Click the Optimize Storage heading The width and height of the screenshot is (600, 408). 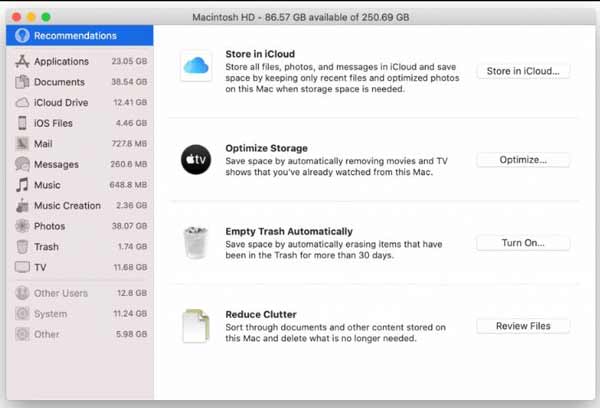[x=266, y=148]
